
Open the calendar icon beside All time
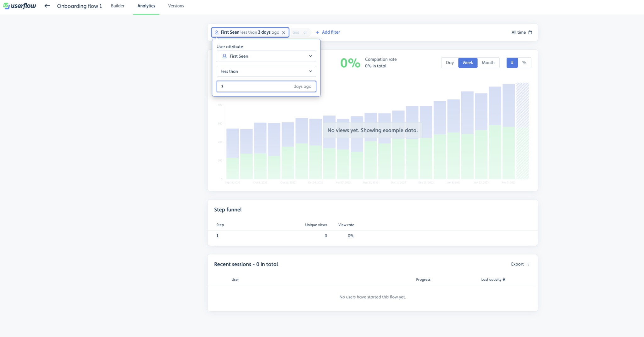click(530, 32)
